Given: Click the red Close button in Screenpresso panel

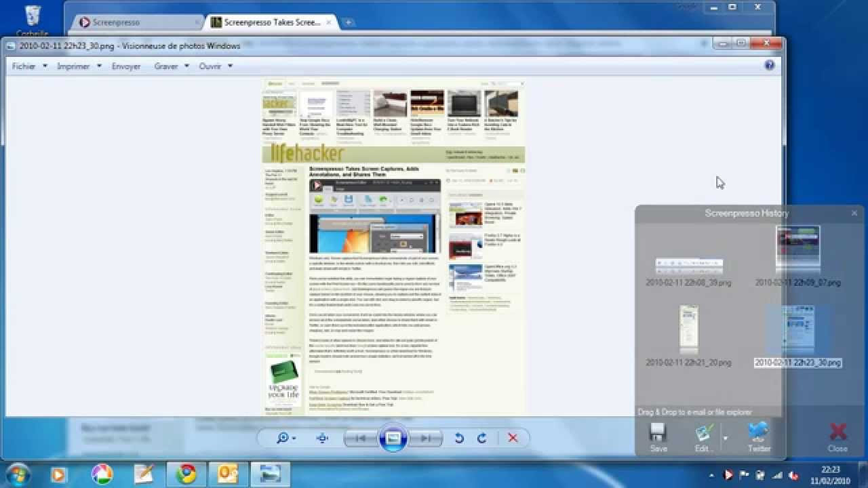Looking at the screenshot, I should (838, 437).
